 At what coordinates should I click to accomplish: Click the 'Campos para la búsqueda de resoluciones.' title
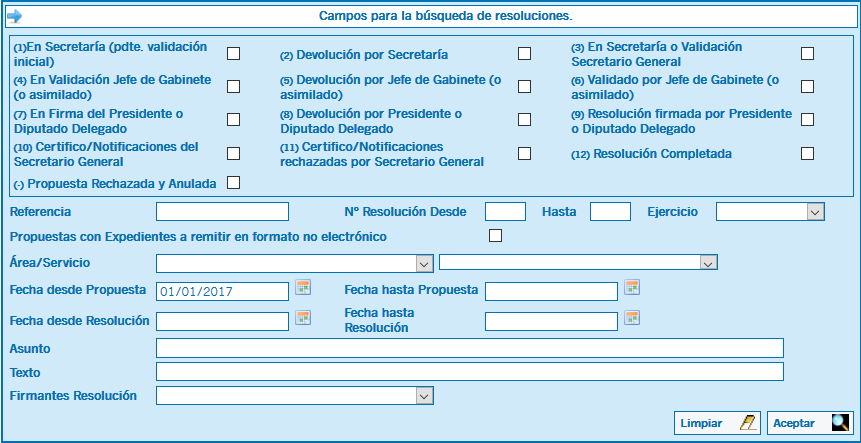pos(446,16)
